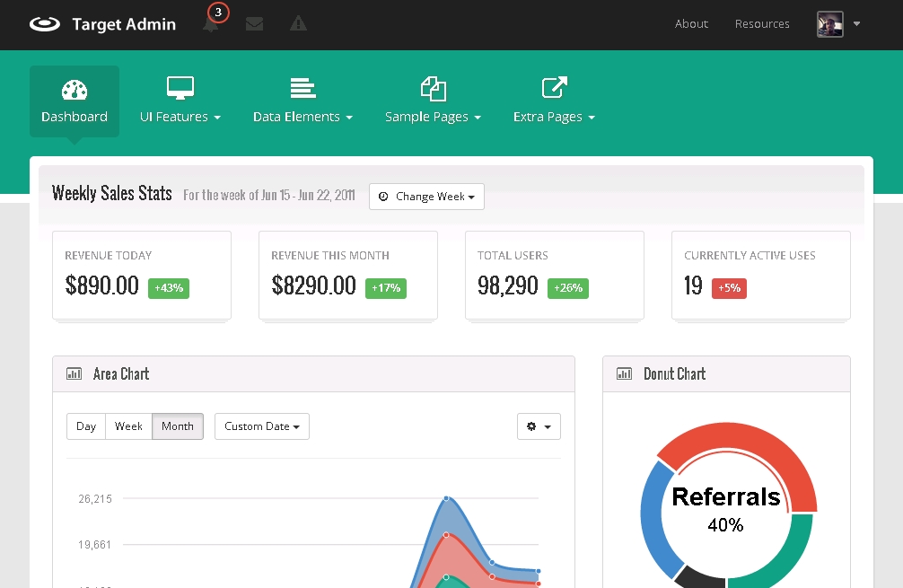
Task: Open the Resources link
Action: 762,24
